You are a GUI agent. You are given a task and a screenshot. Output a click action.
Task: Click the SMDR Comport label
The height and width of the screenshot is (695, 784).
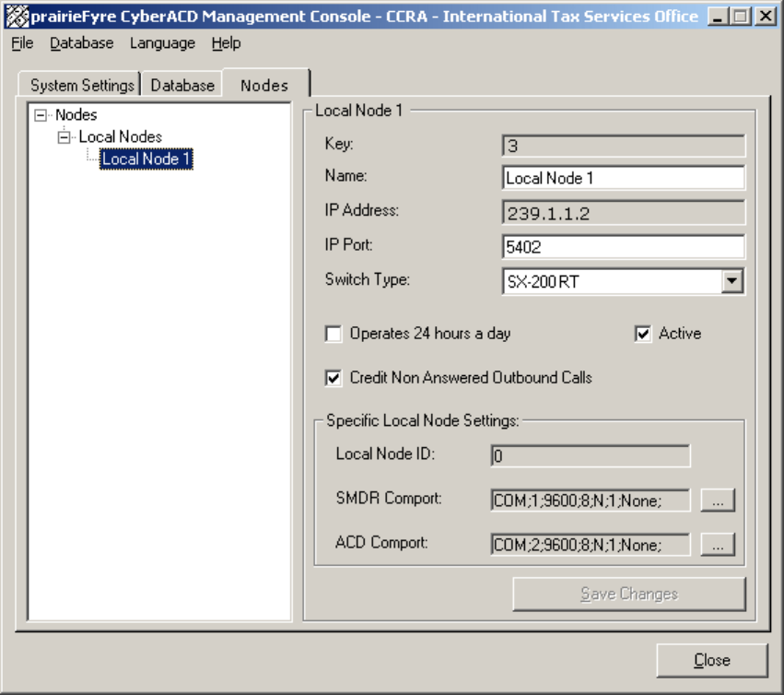point(389,498)
